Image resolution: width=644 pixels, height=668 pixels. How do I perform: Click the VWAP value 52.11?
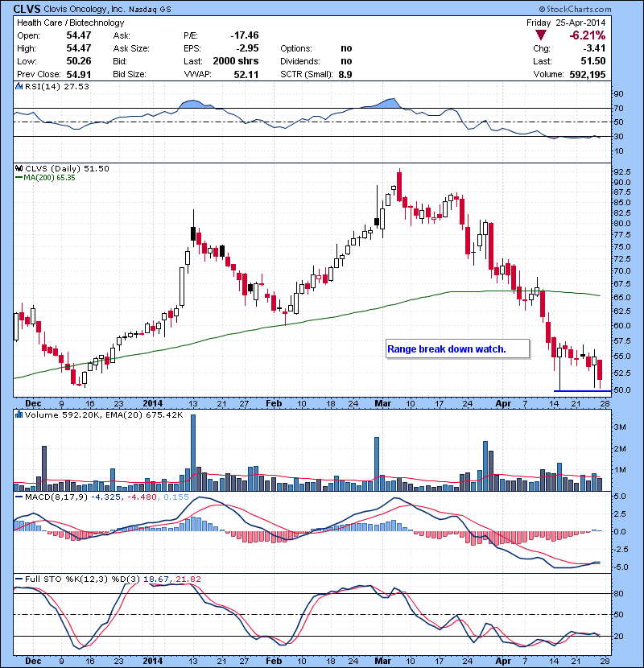(246, 74)
